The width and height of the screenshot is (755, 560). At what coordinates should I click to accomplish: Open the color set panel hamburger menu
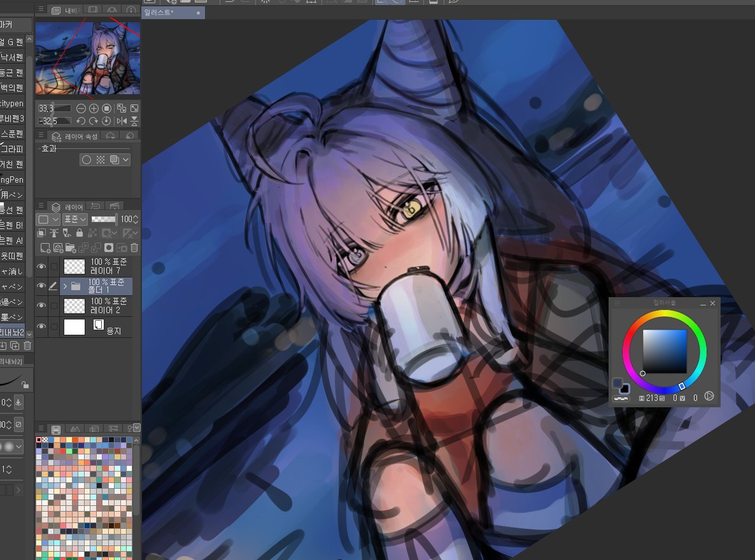click(41, 428)
